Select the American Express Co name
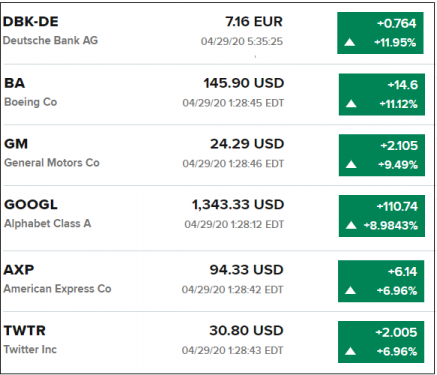This screenshot has height=375, width=437. pyautogui.click(x=57, y=289)
